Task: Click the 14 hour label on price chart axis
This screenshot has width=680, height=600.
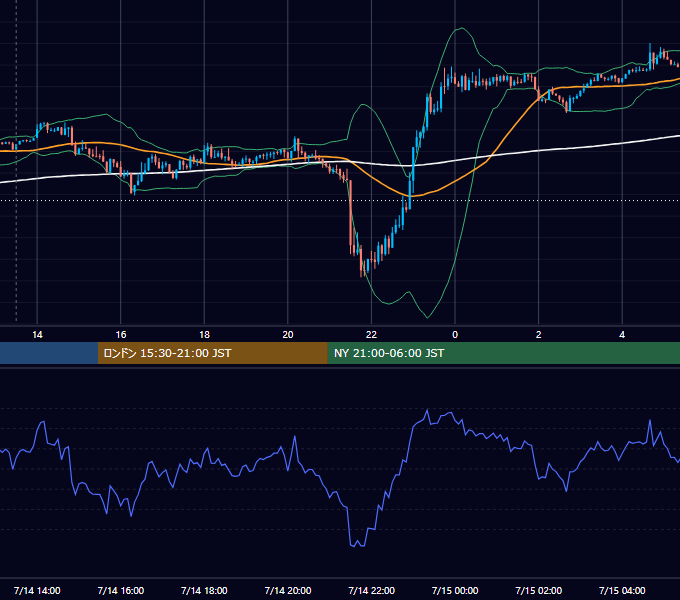Action: 37,335
